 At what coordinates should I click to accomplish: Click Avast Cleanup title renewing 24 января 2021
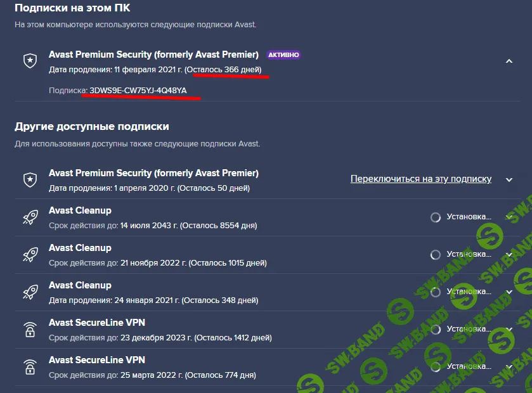pos(80,285)
